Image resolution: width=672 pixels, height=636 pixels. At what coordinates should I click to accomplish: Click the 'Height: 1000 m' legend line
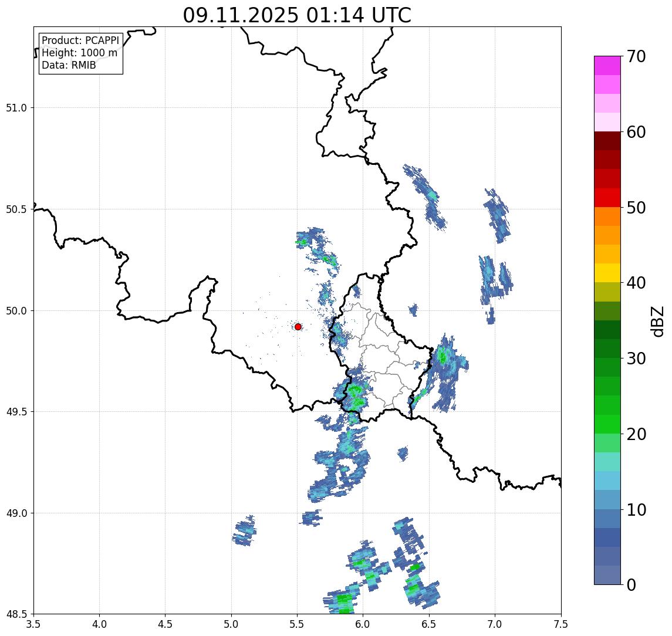tap(79, 53)
